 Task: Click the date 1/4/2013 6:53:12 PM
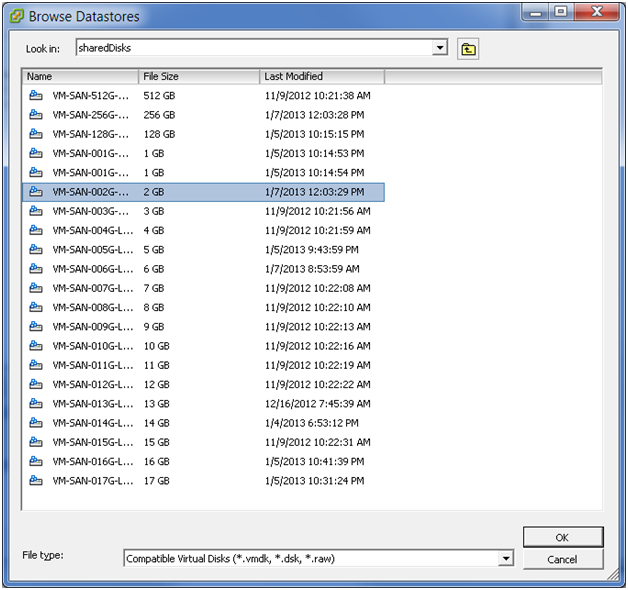[312, 423]
